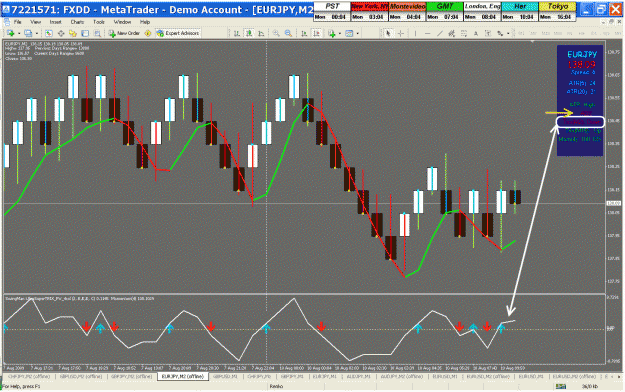Switch chart to line chart mode
This screenshot has height=392, width=625.
pyautogui.click(x=261, y=33)
